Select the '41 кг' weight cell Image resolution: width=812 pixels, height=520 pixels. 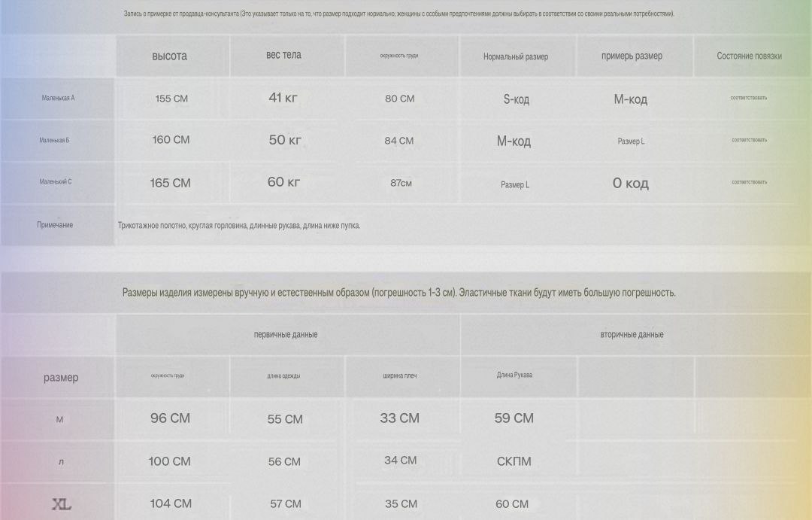[x=283, y=98]
